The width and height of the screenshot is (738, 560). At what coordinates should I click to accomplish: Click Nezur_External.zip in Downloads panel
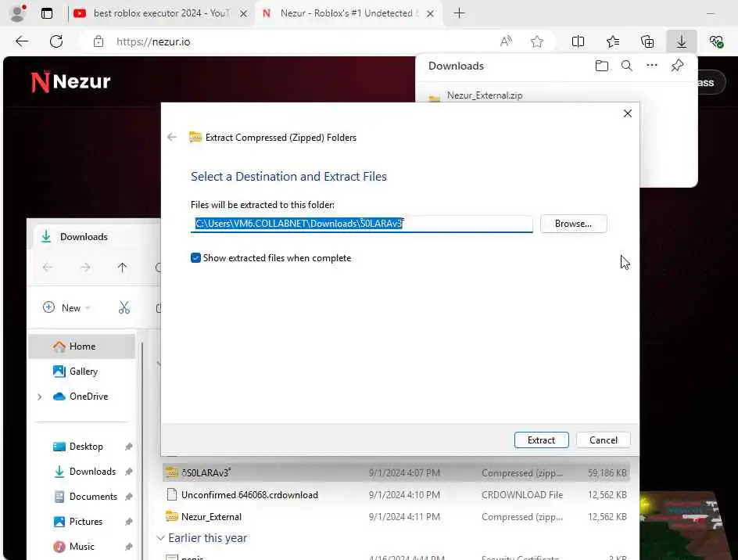click(485, 95)
